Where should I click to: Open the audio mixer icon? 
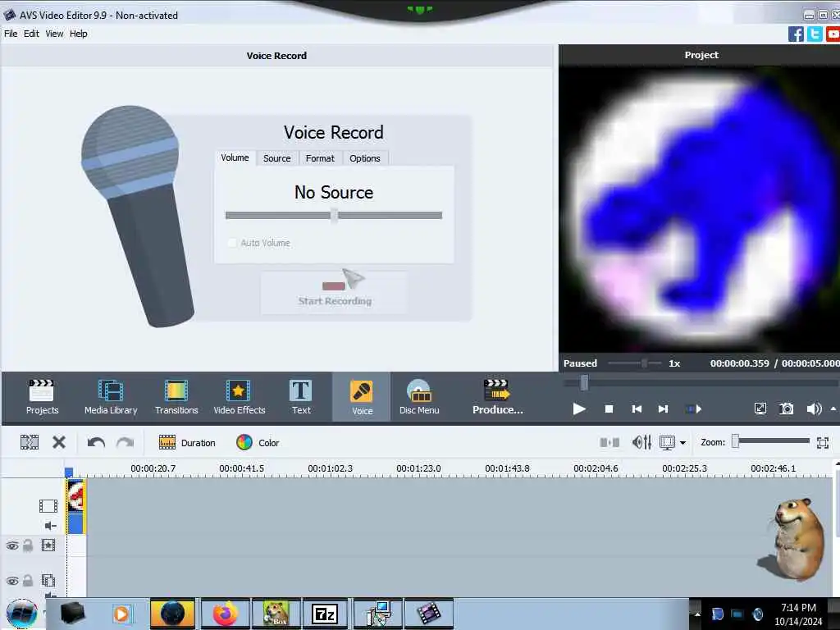click(x=641, y=442)
